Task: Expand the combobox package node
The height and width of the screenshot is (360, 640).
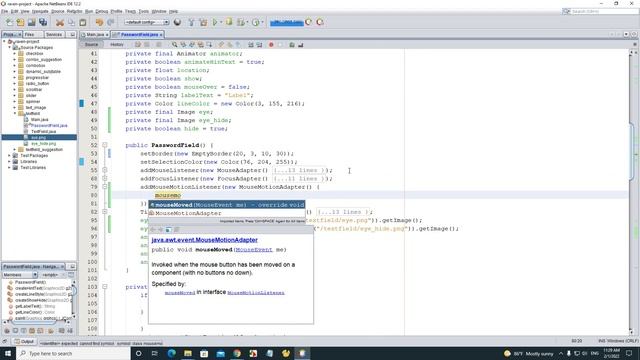Action: click(x=15, y=65)
